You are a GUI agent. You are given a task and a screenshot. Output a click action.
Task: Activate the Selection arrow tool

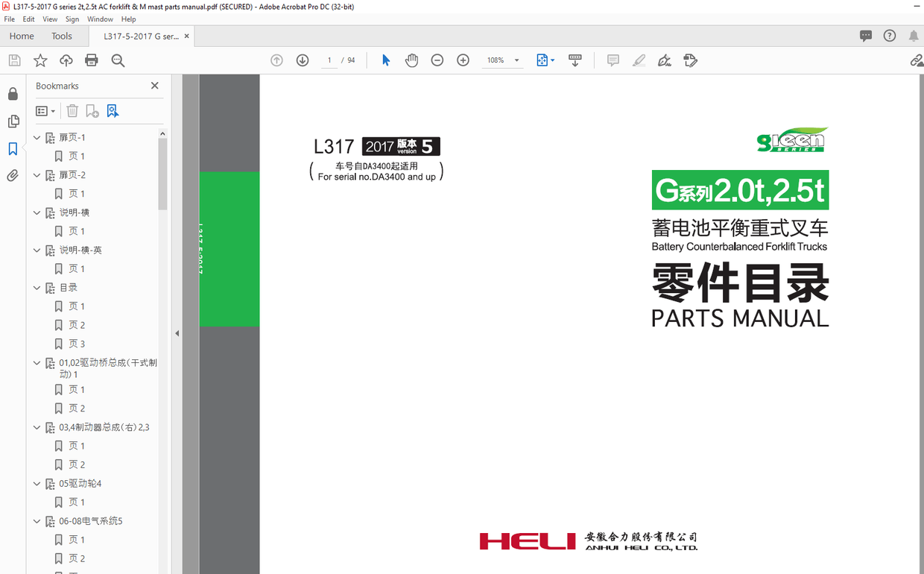(386, 60)
